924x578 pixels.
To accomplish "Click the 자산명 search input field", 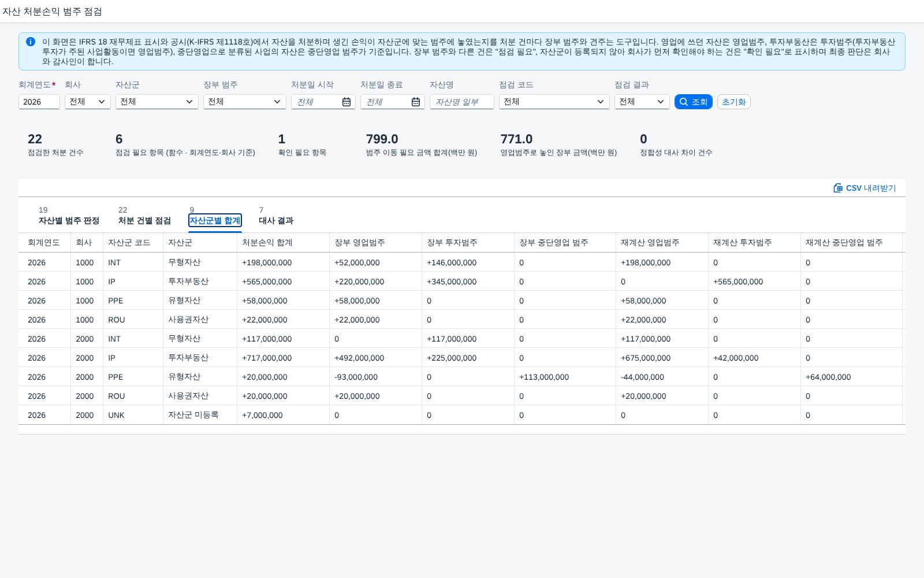I will click(462, 102).
